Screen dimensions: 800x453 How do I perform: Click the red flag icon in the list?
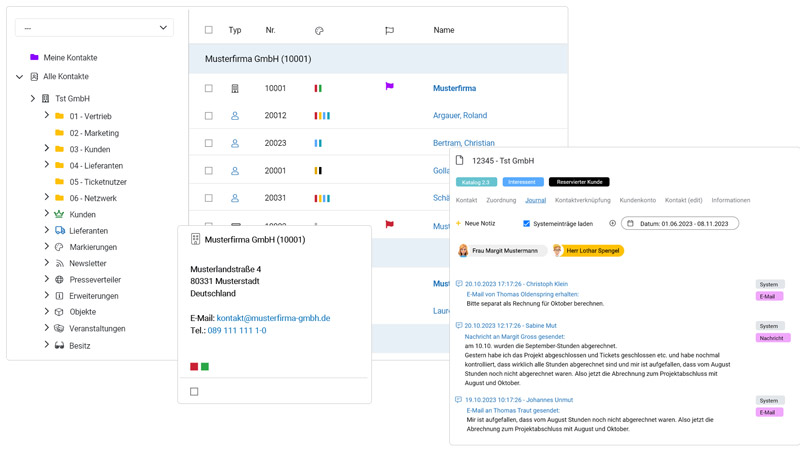click(x=389, y=224)
